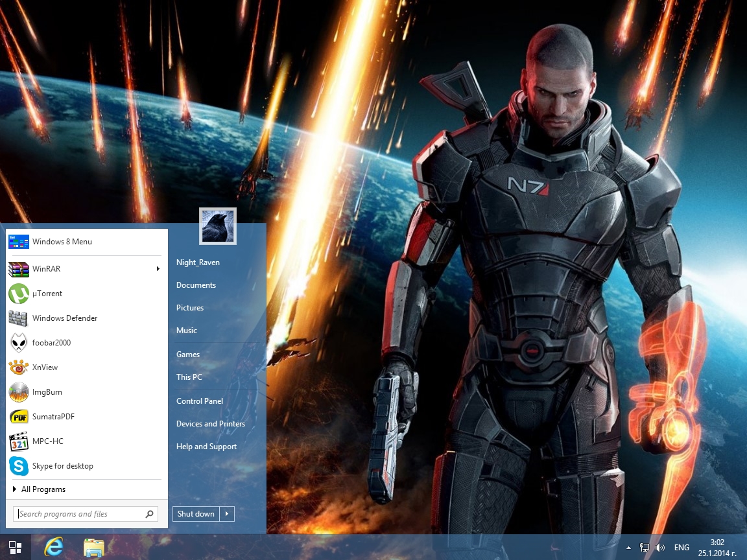
Task: Open the SumatraPDF yellow icon
Action: tap(19, 417)
